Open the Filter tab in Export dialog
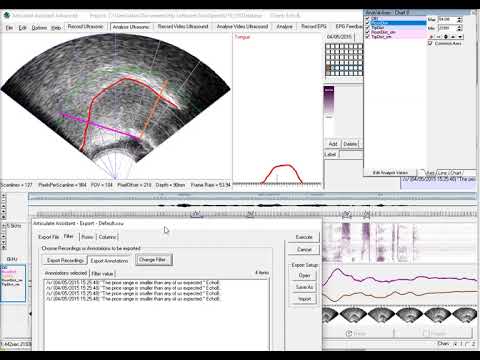This screenshot has width=480, height=360. click(69, 236)
